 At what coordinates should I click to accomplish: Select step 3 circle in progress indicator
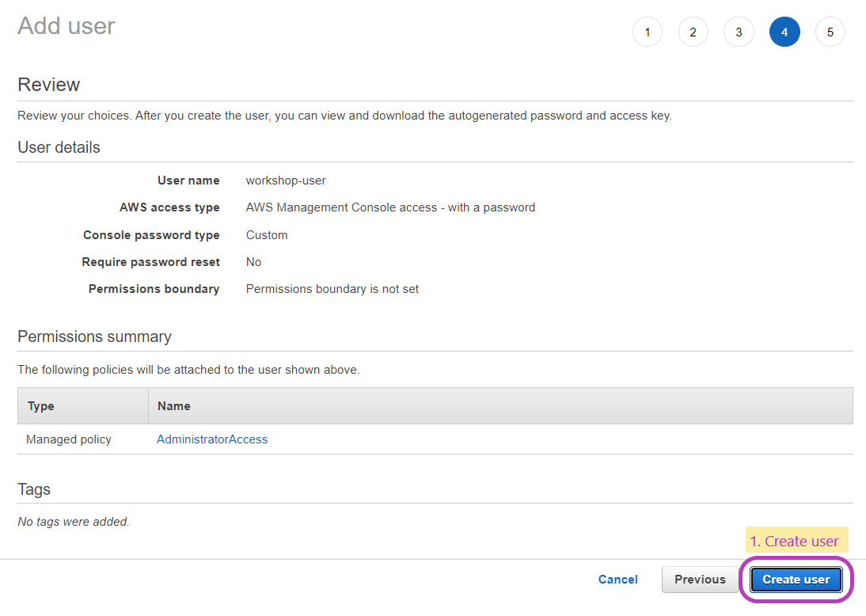[739, 32]
